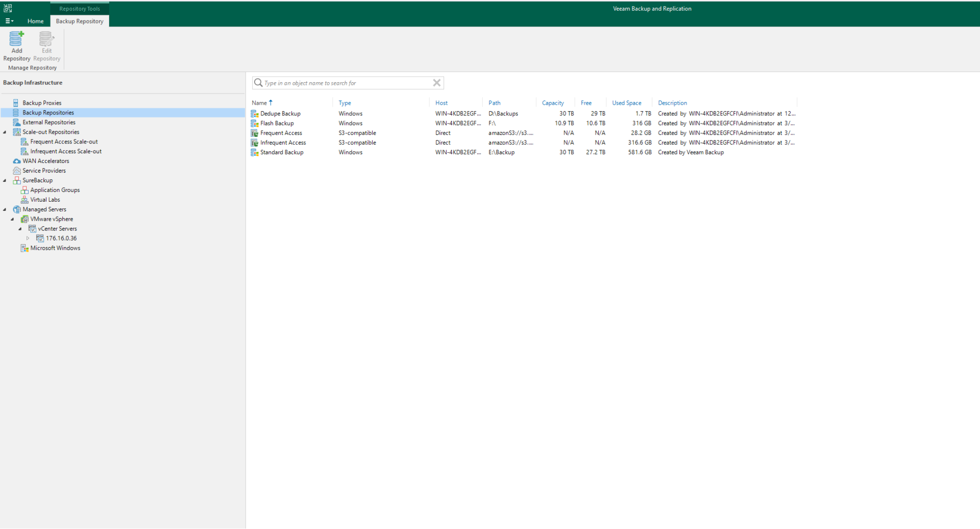Switch to the Home tab
The width and height of the screenshot is (980, 529).
click(35, 21)
